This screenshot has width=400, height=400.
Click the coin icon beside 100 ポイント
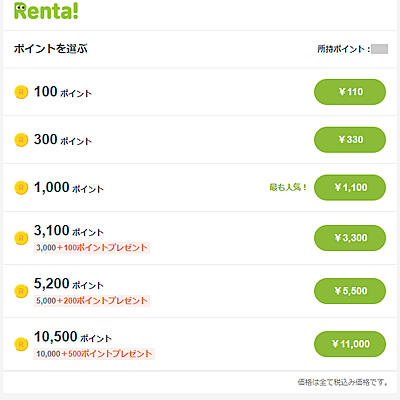(x=21, y=92)
